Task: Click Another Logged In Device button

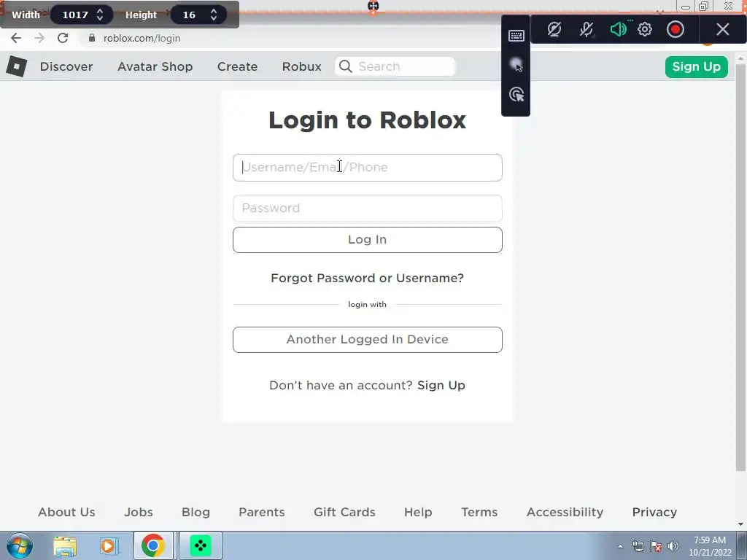Action: (x=368, y=340)
